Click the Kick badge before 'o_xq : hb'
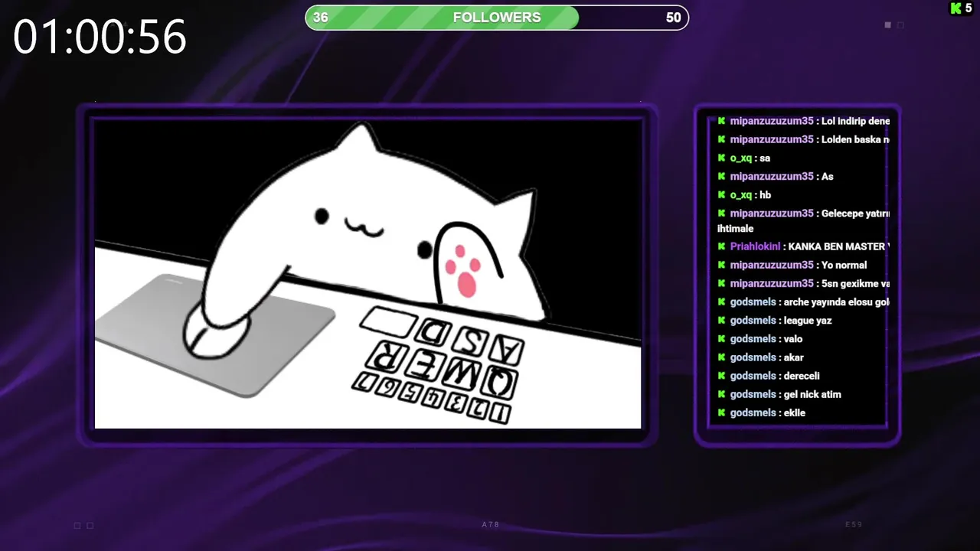 [721, 194]
